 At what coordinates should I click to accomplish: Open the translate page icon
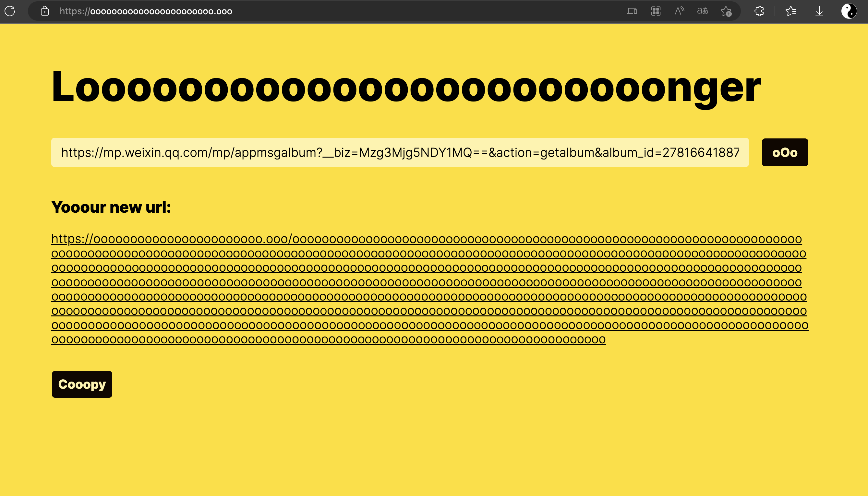702,11
